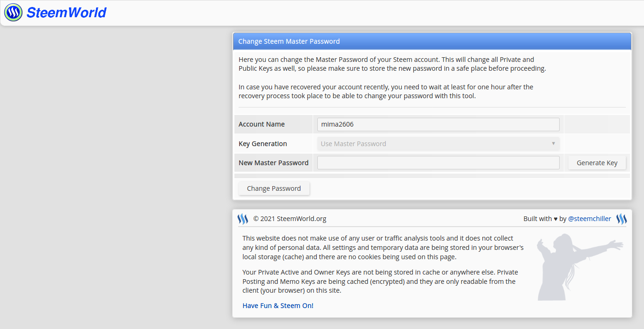Click the Account Name label
This screenshot has height=329, width=644.
coord(261,124)
